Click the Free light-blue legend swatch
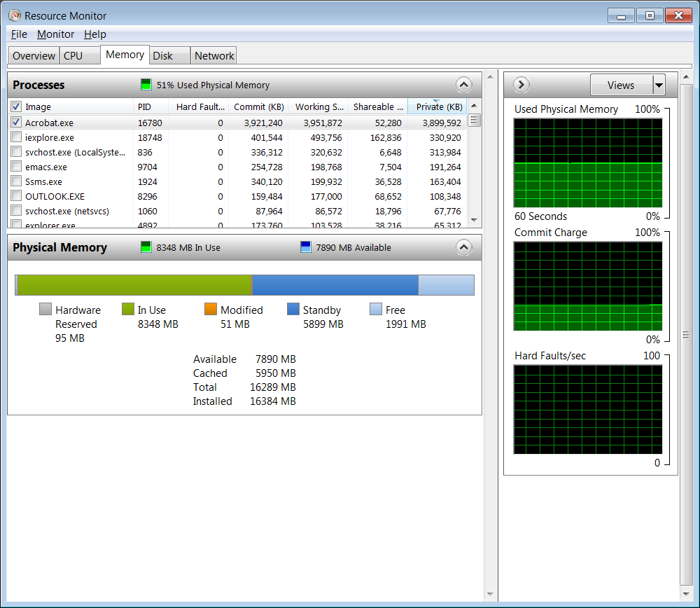 point(376,309)
